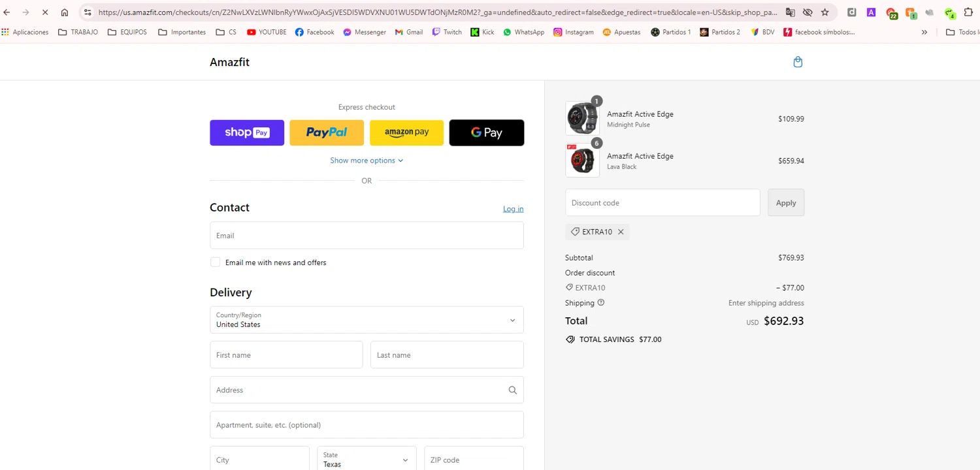Click the Shipping info help icon

601,303
